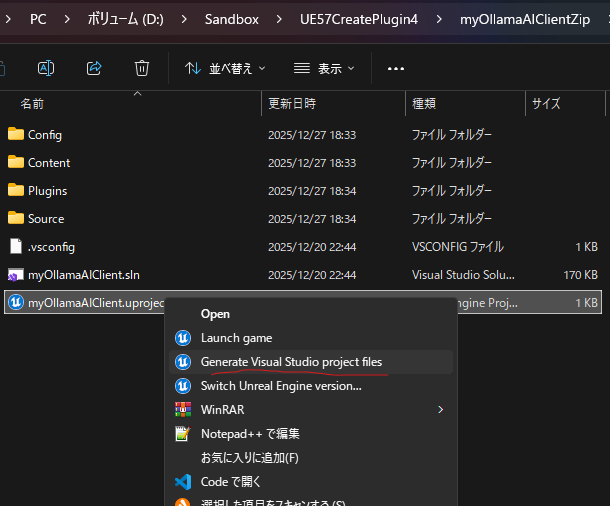Click the WinRAR books icon
This screenshot has width=610, height=506.
(183, 410)
